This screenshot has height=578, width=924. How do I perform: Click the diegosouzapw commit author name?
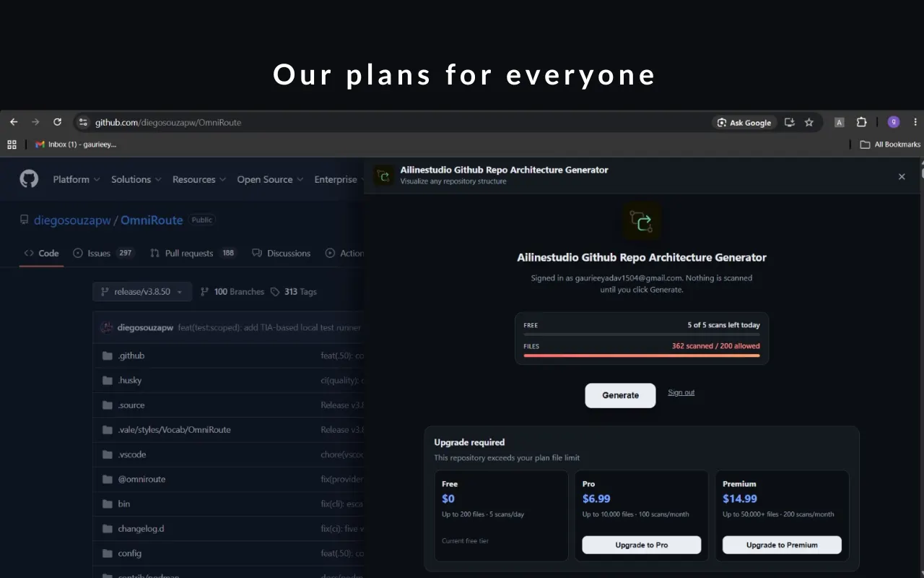point(145,327)
